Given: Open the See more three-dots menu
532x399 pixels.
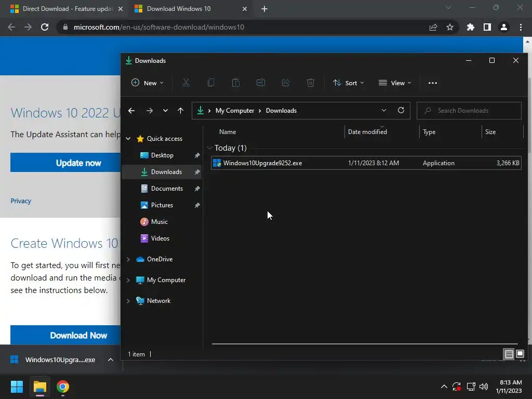Looking at the screenshot, I should (433, 83).
